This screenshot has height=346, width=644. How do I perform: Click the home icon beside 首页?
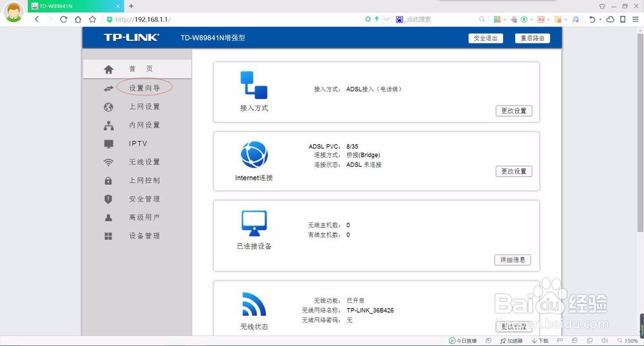click(x=108, y=70)
